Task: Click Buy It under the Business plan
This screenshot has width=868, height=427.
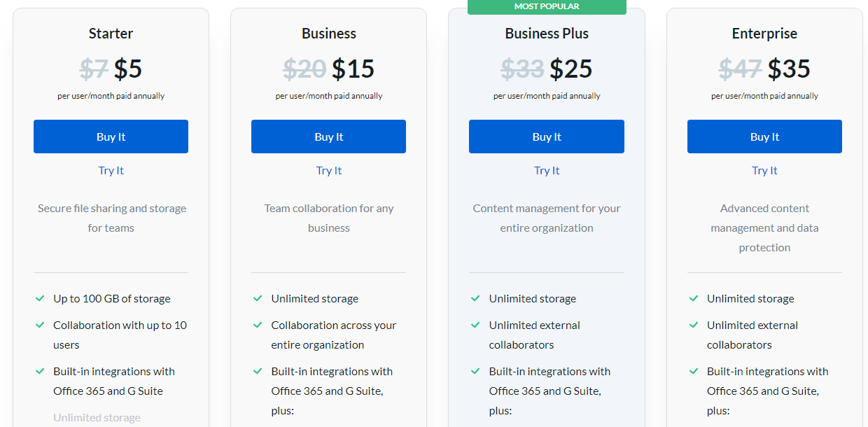Action: [x=328, y=136]
